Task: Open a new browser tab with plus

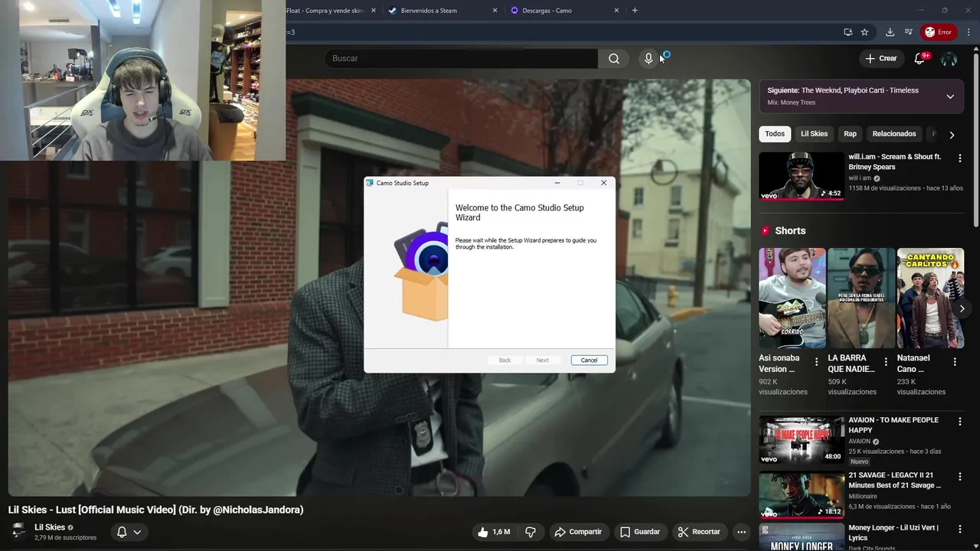Action: (635, 11)
